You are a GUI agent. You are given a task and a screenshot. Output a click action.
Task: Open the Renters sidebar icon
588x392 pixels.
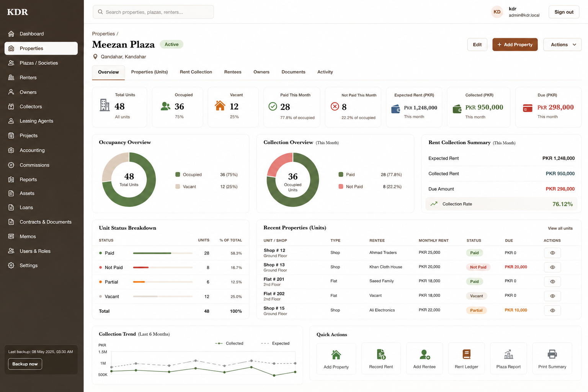pyautogui.click(x=11, y=77)
